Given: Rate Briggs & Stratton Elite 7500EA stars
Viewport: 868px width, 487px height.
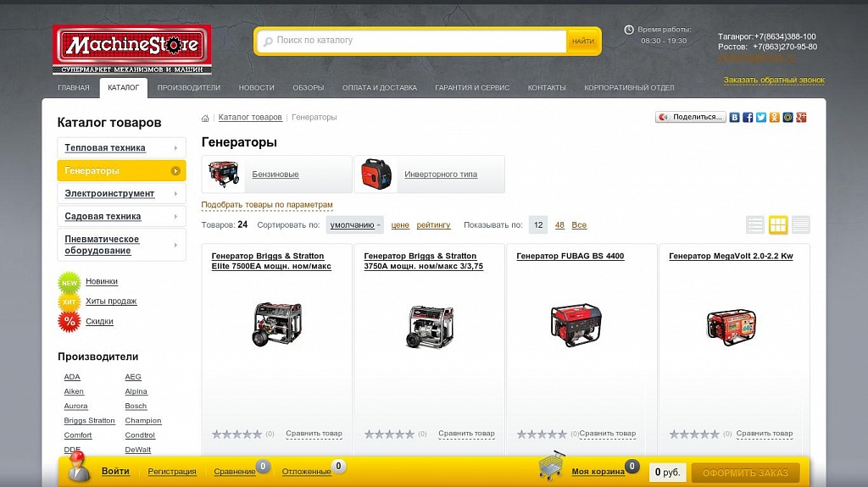Looking at the screenshot, I should (237, 434).
